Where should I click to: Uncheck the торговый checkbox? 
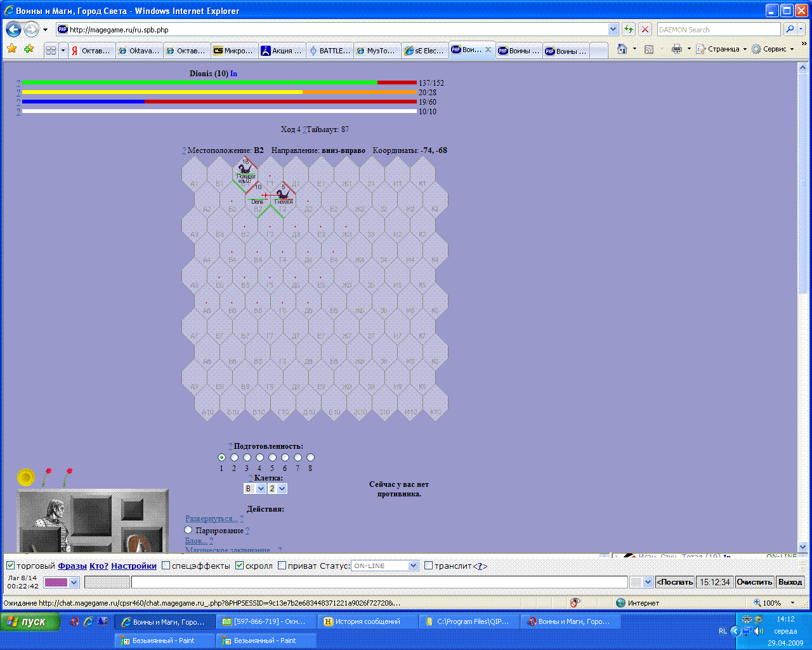click(10, 566)
